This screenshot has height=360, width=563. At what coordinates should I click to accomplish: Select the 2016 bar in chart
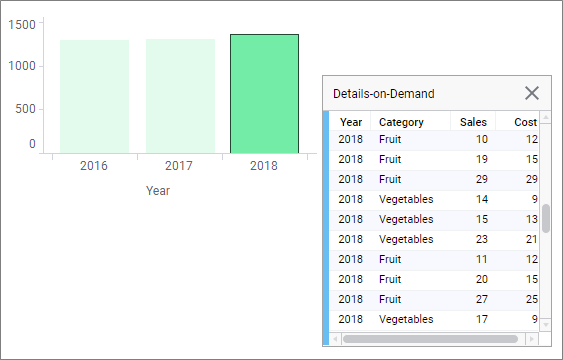tap(94, 97)
